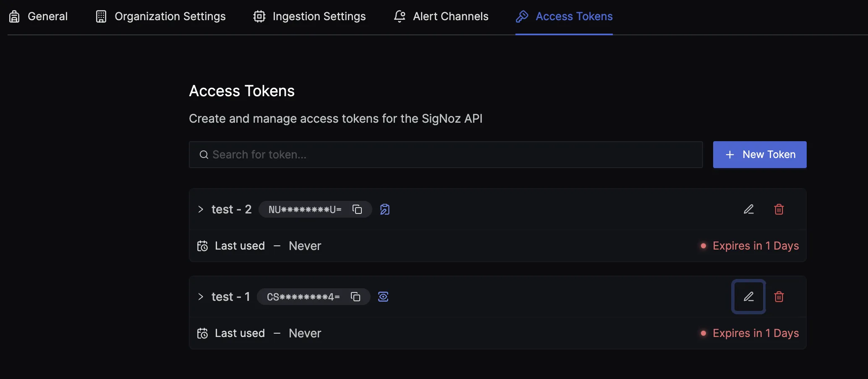Viewport: 868px width, 379px height.
Task: Expand the test - 1 token row
Action: 201,297
